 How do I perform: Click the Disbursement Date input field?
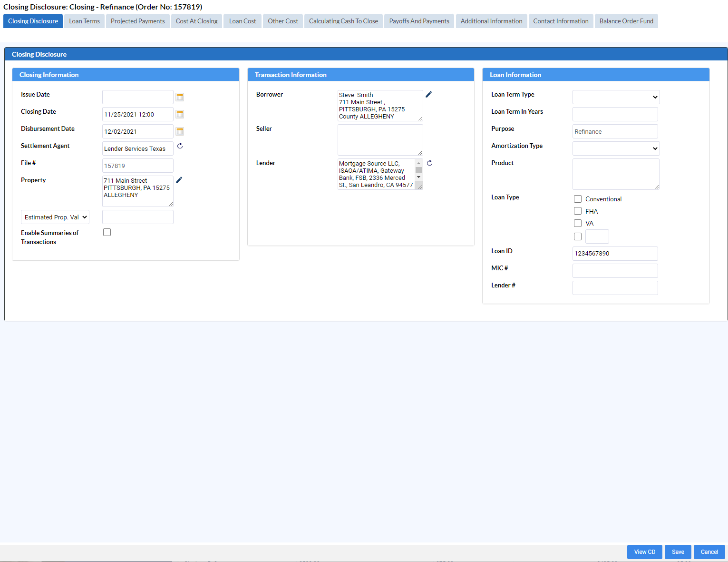click(138, 131)
